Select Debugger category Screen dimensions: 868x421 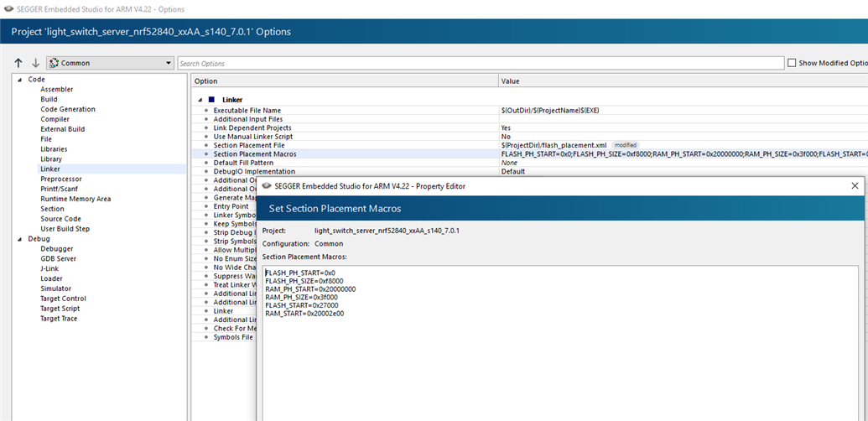pyautogui.click(x=56, y=248)
